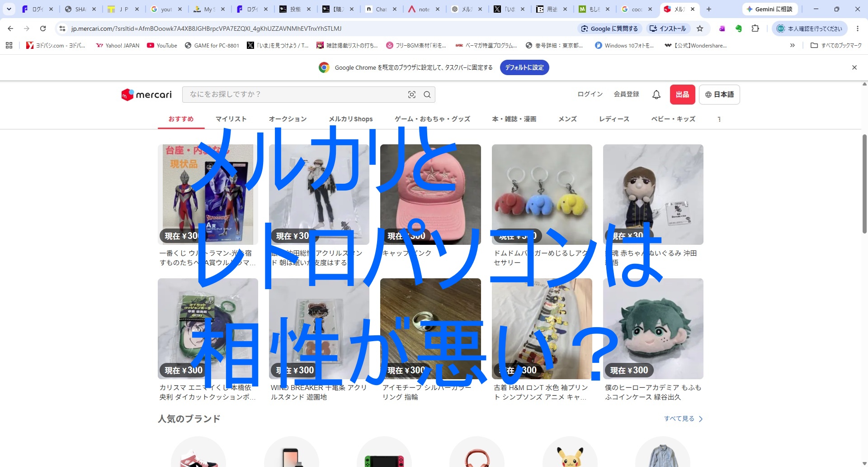Click ログイン link
The image size is (868, 467).
tap(590, 94)
